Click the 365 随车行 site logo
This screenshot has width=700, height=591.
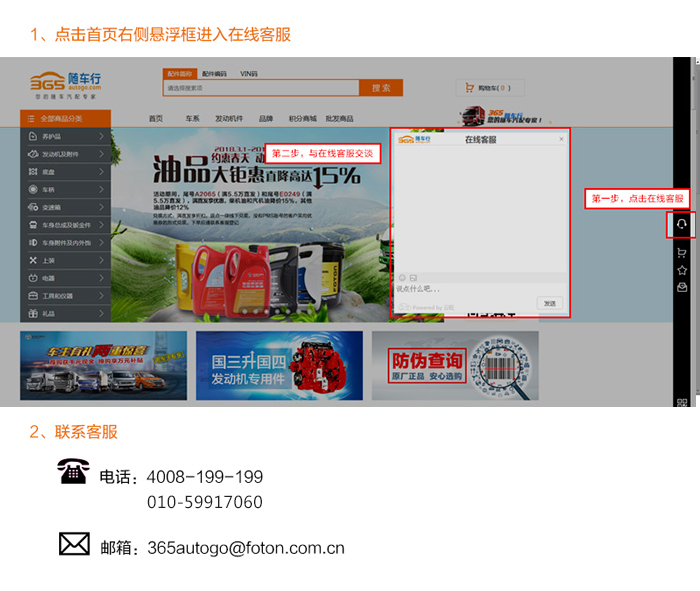click(66, 85)
